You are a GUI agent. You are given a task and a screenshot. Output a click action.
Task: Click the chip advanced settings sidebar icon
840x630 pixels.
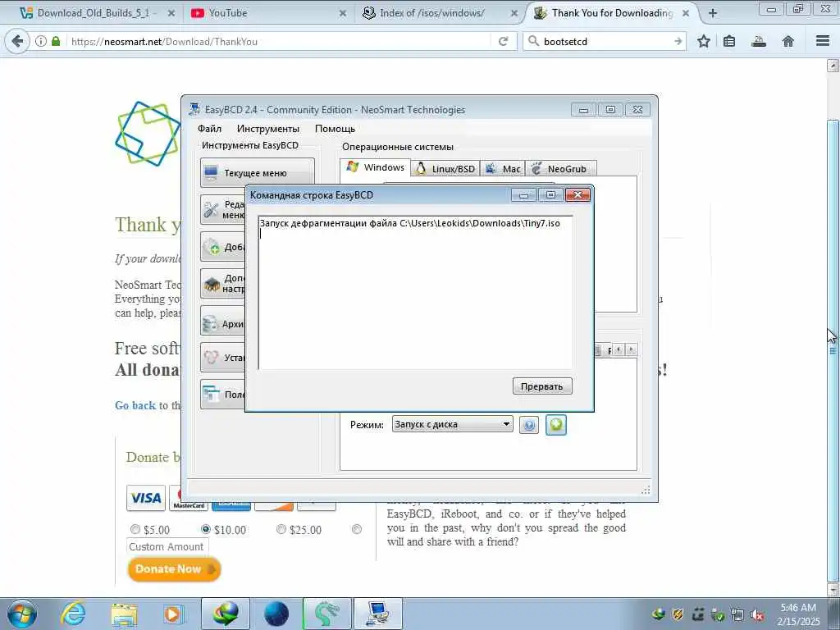[212, 283]
